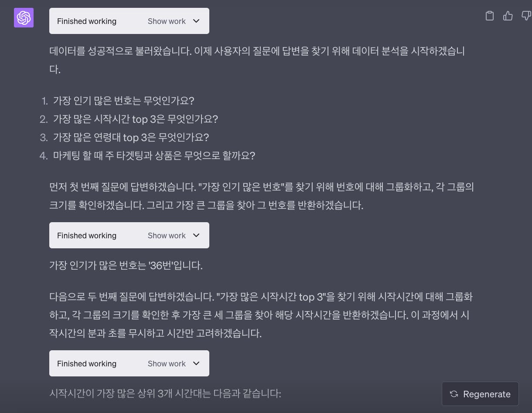This screenshot has height=413, width=532.
Task: Click the line starting with '시작시간이 가장 많은 상위 3개'
Action: [x=165, y=393]
